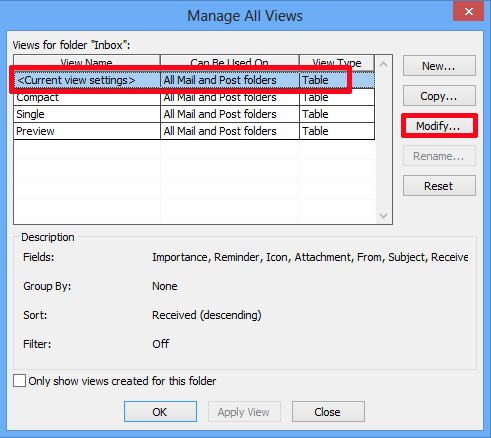Click the New... button
Image resolution: width=491 pixels, height=438 pixels.
439,66
